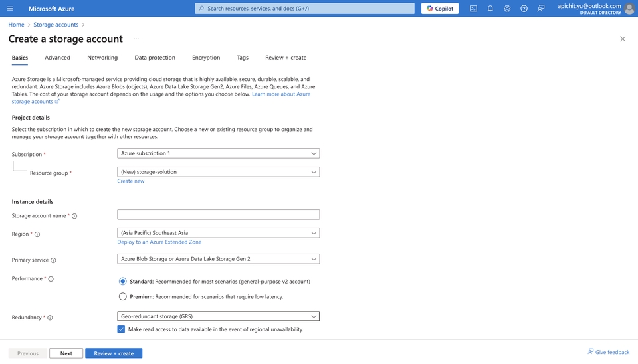Screen dimensions: 638x364
Task: Open the portal settings gear
Action: tap(507, 8)
